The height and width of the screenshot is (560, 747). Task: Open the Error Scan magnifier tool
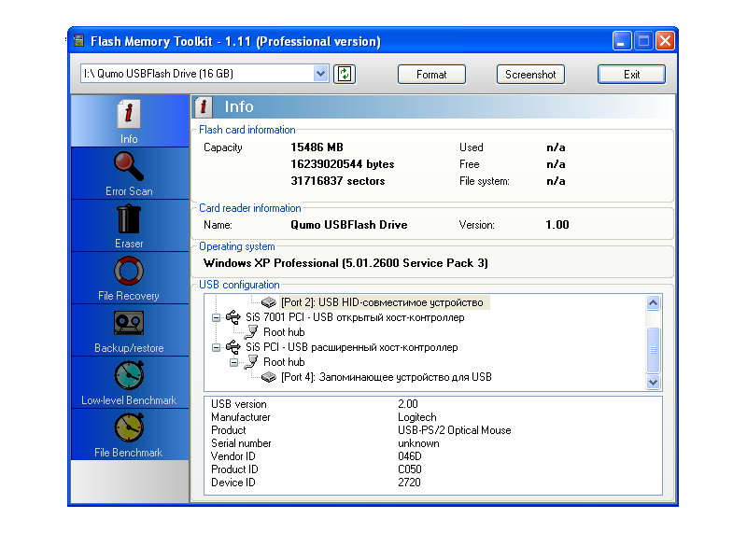pyautogui.click(x=129, y=173)
